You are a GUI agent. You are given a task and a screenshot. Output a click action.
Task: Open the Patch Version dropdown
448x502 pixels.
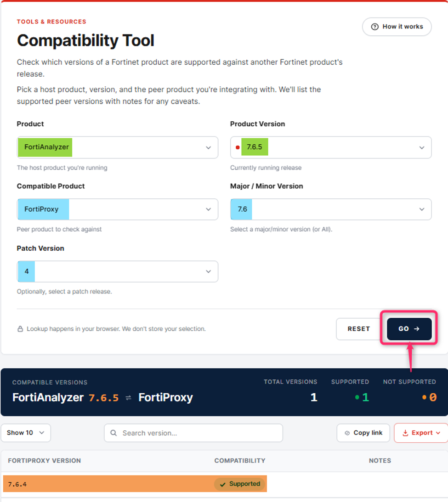[x=118, y=271]
